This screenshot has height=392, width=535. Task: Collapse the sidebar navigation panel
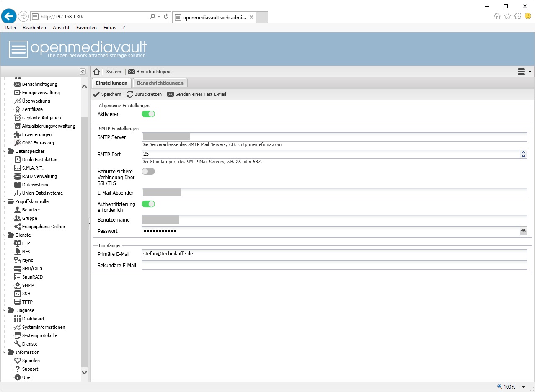pos(83,72)
